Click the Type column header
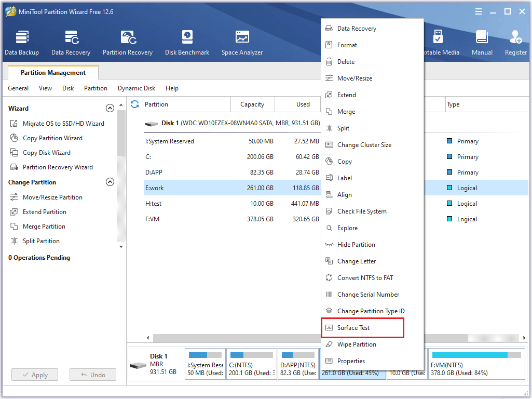This screenshot has width=532, height=399. (487, 104)
